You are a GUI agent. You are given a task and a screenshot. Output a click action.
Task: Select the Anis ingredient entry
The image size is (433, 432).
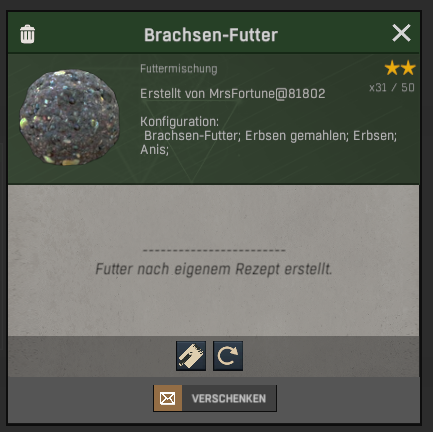154,150
